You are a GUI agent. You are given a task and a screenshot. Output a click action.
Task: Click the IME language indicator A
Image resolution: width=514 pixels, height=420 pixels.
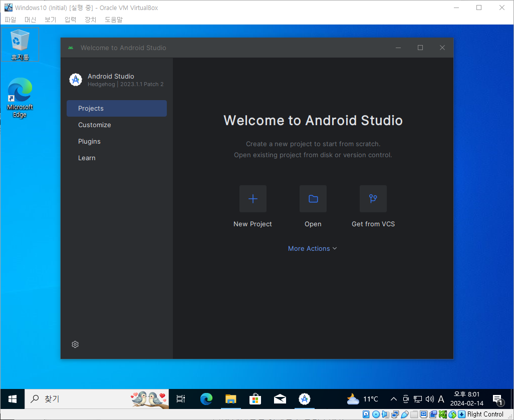441,398
